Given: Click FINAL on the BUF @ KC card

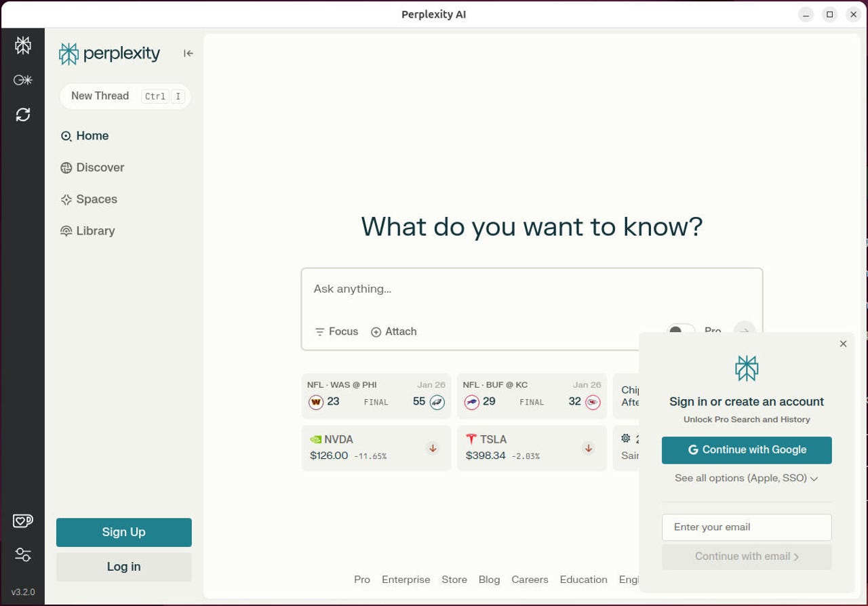Looking at the screenshot, I should [532, 403].
